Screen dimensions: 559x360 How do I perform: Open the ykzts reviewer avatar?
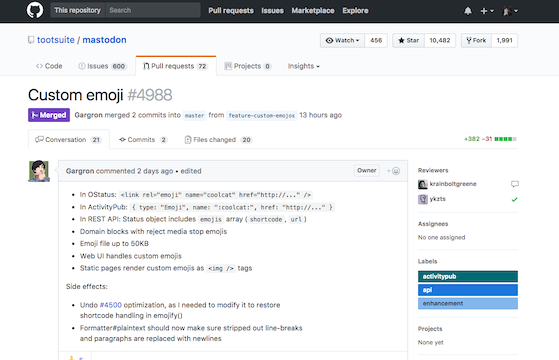point(422,199)
